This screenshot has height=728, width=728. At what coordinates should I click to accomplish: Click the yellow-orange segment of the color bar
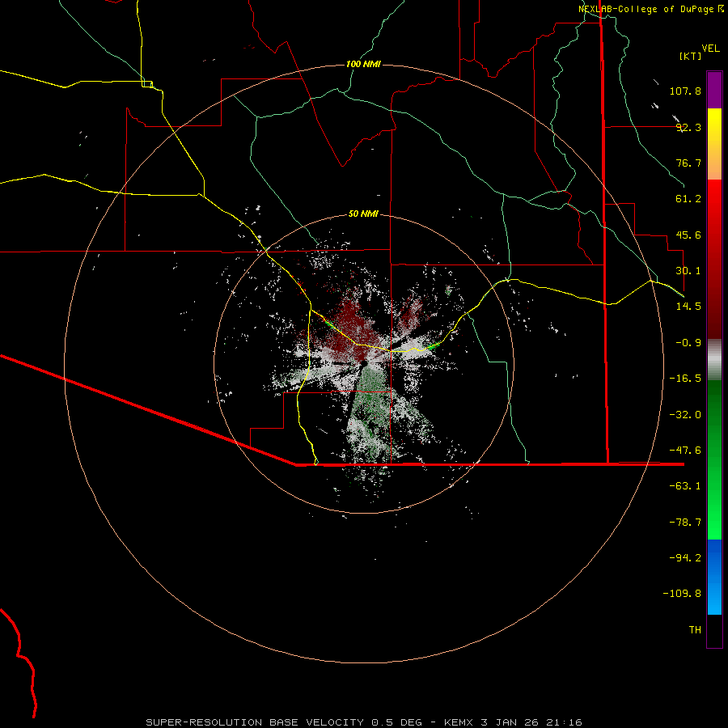coord(714,144)
